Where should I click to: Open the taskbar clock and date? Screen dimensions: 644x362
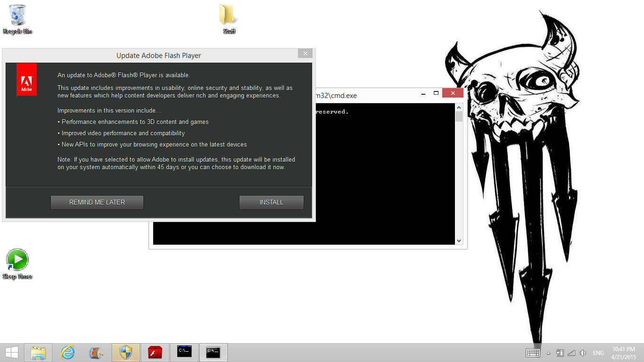click(624, 353)
